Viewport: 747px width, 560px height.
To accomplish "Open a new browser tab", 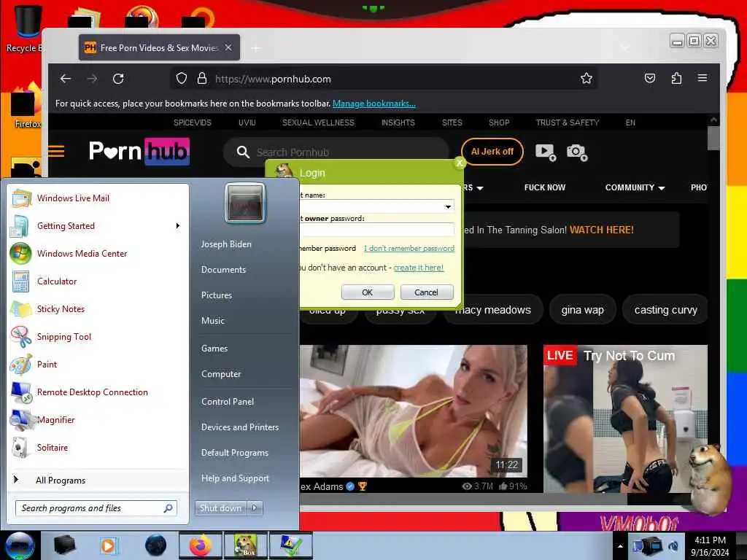I will point(255,48).
